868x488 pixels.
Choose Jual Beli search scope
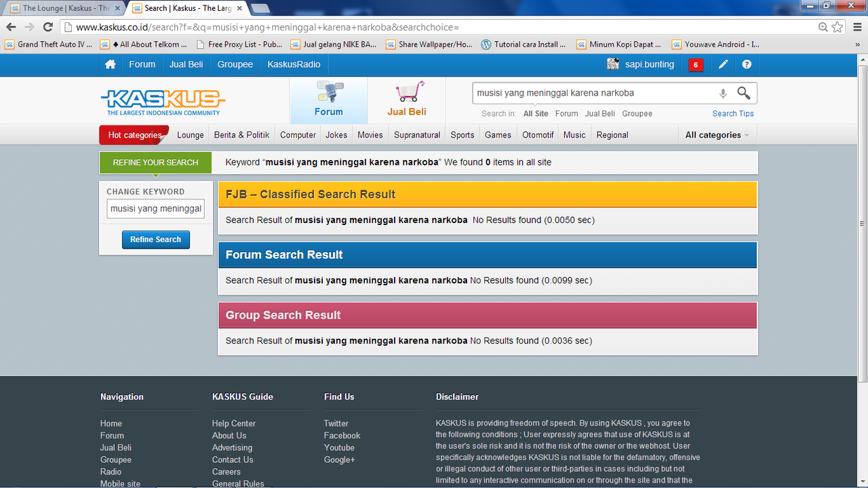click(600, 114)
